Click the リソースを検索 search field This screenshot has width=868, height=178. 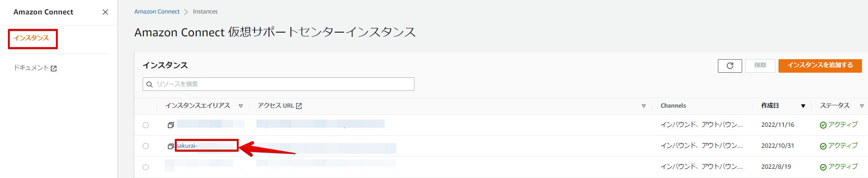pos(278,84)
